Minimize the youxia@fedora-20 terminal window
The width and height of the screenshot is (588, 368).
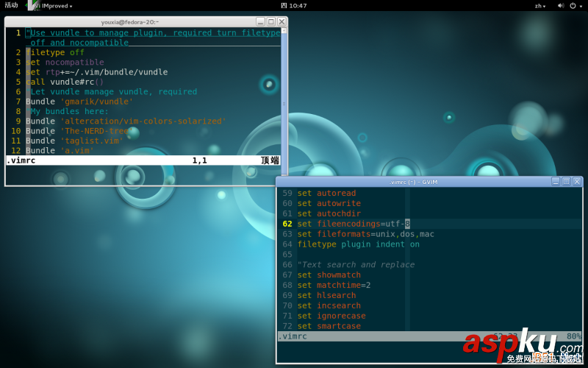click(x=261, y=21)
